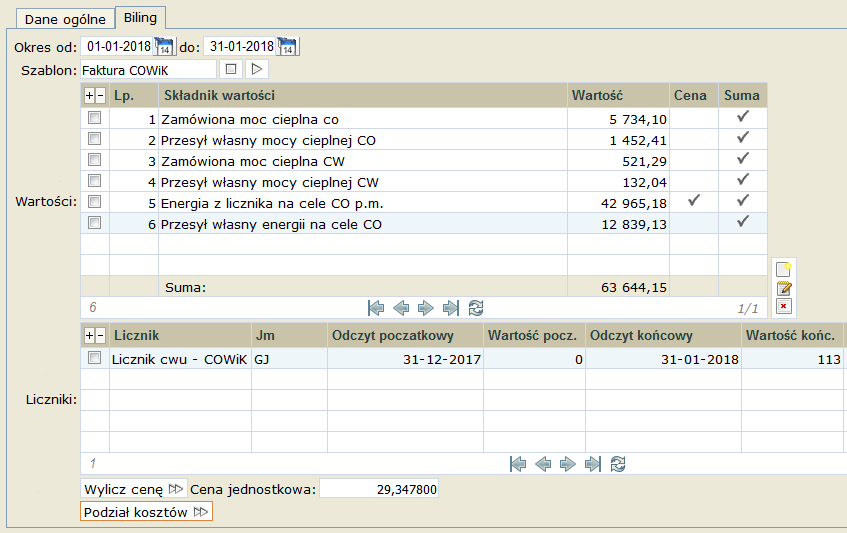
Task: Open the end date calendar picker
Action: (x=288, y=47)
